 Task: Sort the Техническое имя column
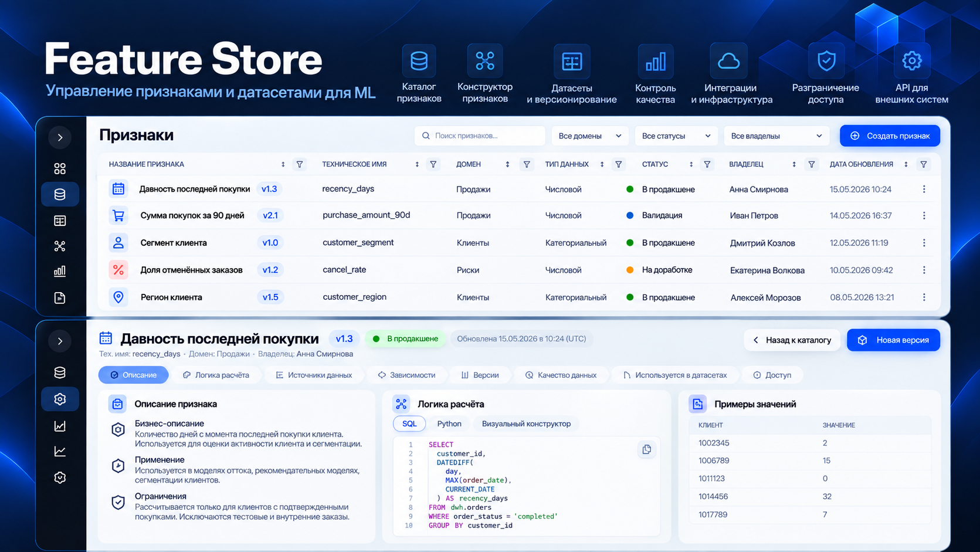pyautogui.click(x=417, y=164)
